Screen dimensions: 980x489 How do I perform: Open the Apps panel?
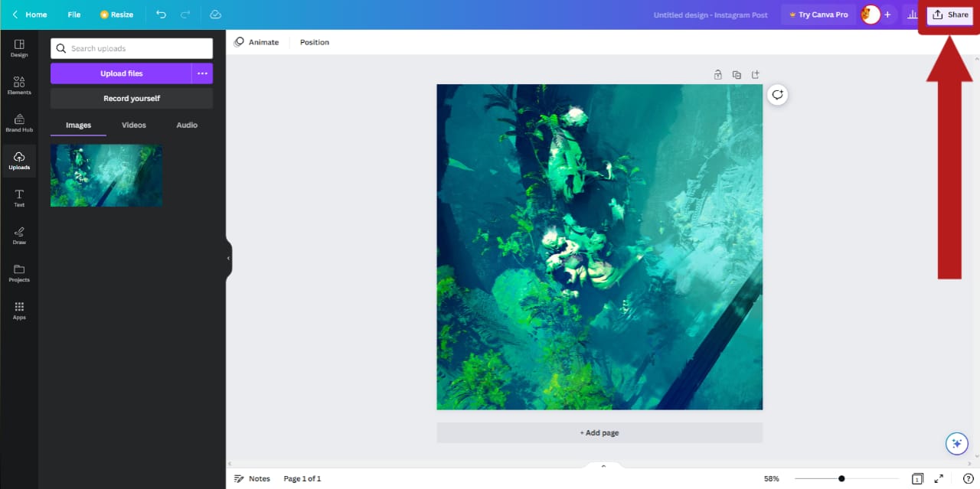coord(19,311)
